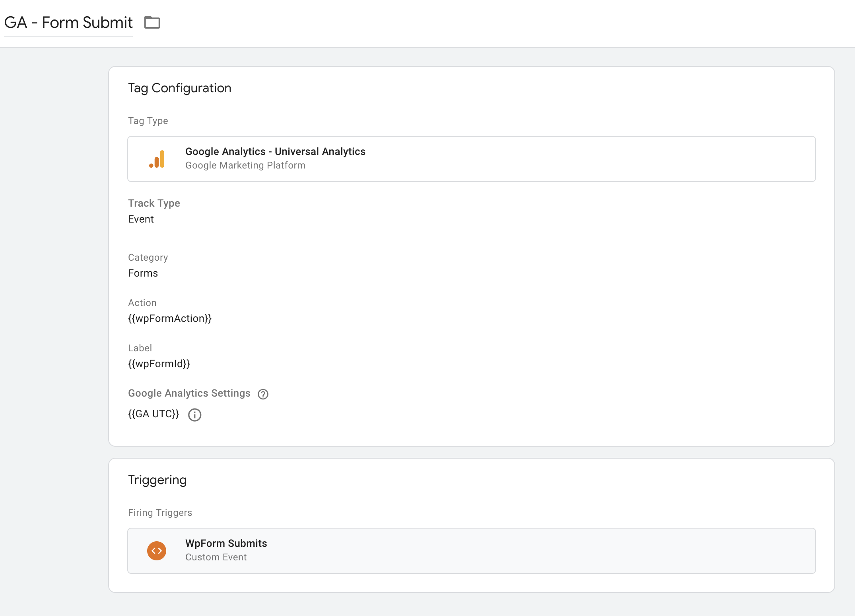Click the Track Type label
Image resolution: width=855 pixels, height=616 pixels.
tap(154, 203)
